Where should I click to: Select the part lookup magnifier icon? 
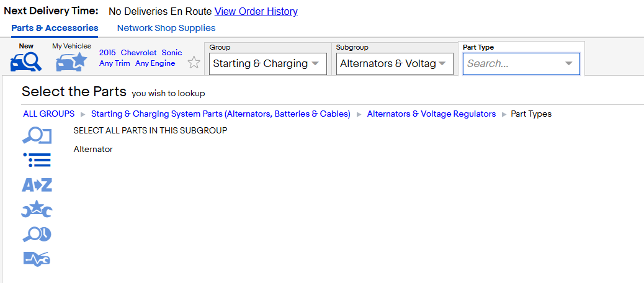[x=37, y=136]
